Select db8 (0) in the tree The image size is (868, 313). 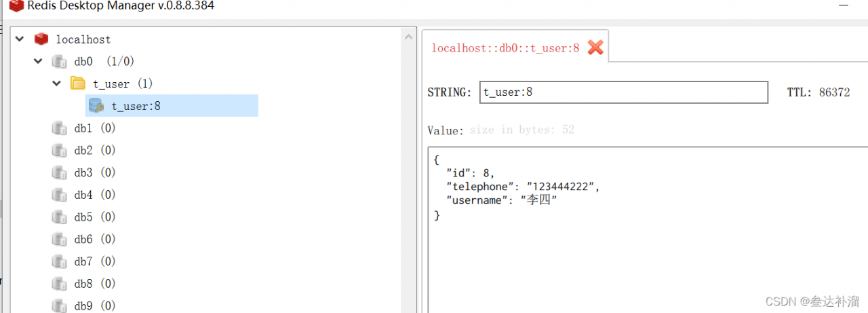click(95, 283)
